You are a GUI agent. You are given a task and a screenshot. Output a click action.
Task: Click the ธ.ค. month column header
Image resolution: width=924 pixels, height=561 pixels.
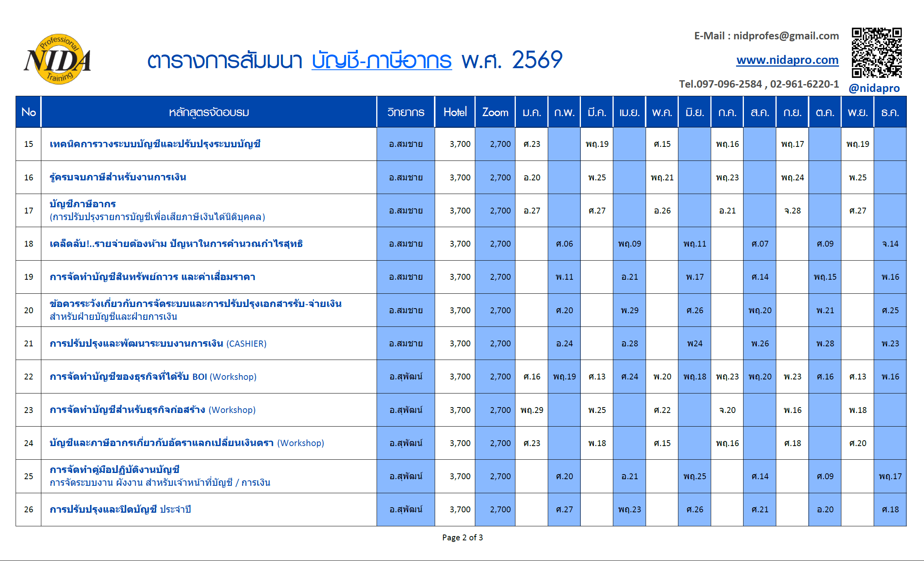(x=890, y=112)
